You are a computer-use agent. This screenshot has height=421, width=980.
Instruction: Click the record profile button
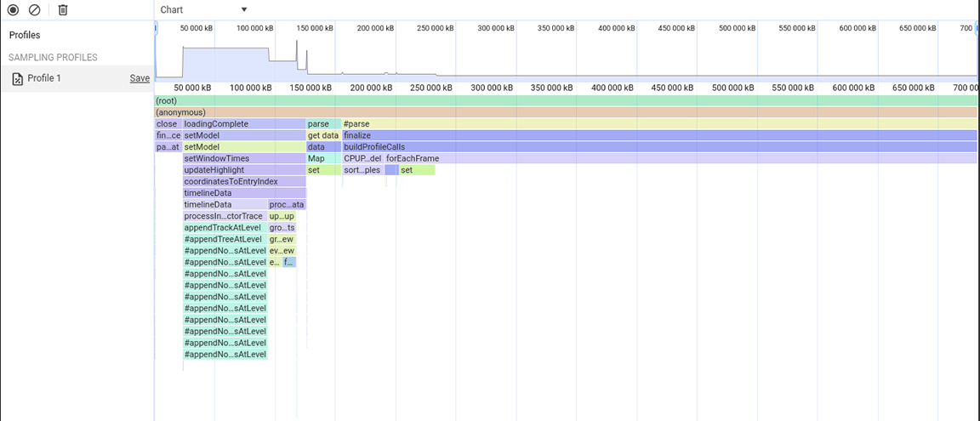[x=13, y=10]
